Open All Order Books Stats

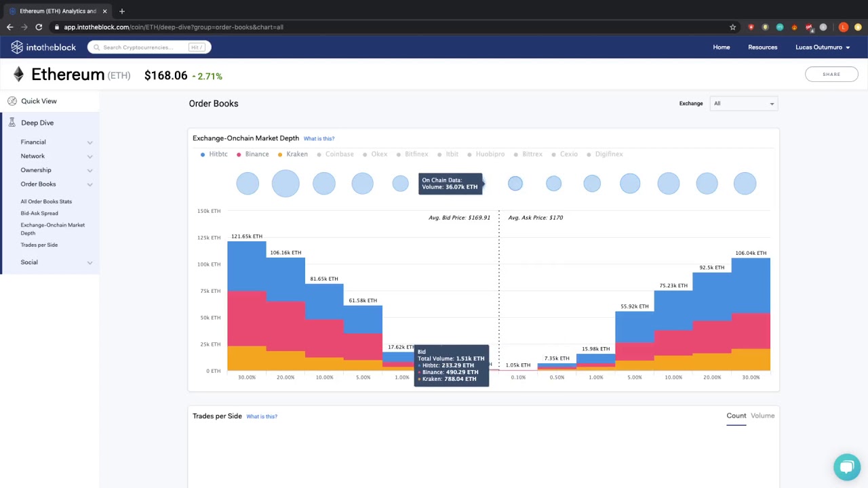(x=46, y=201)
